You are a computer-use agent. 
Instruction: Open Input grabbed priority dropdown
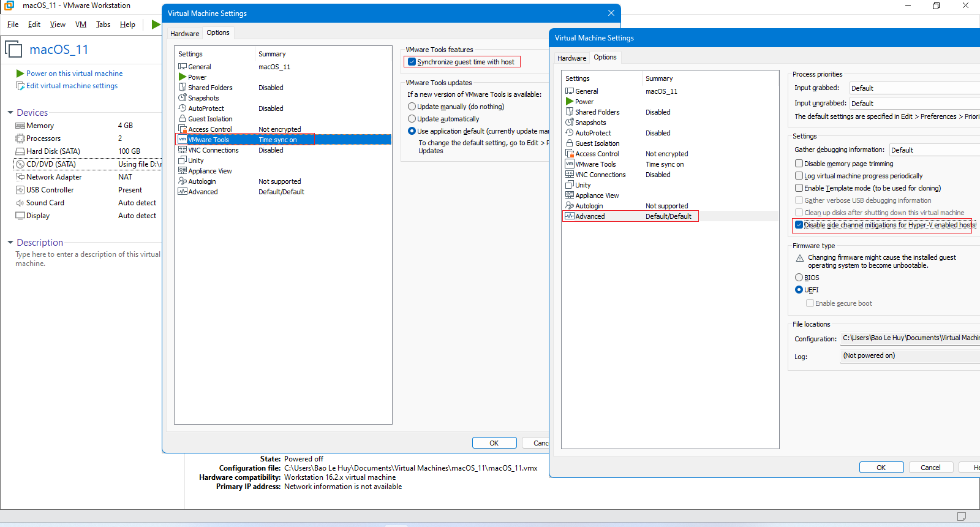(x=914, y=88)
